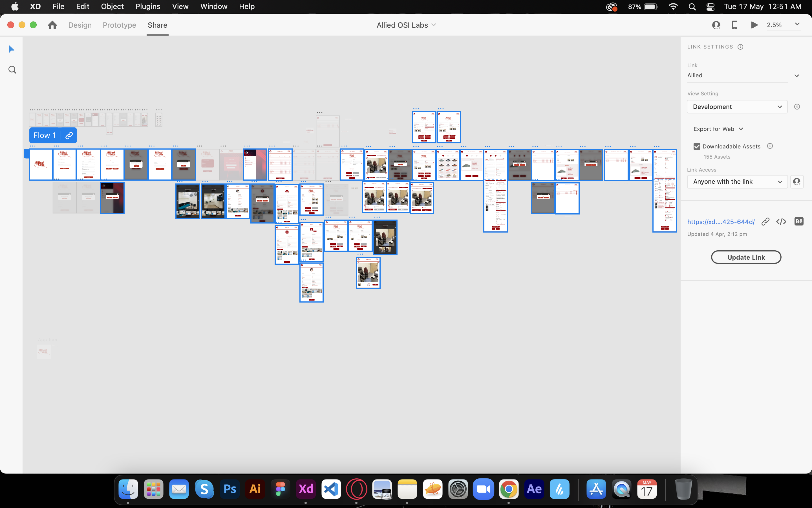Image resolution: width=812 pixels, height=508 pixels.
Task: Open Link Access Anyone with the link dropdown
Action: 737,182
